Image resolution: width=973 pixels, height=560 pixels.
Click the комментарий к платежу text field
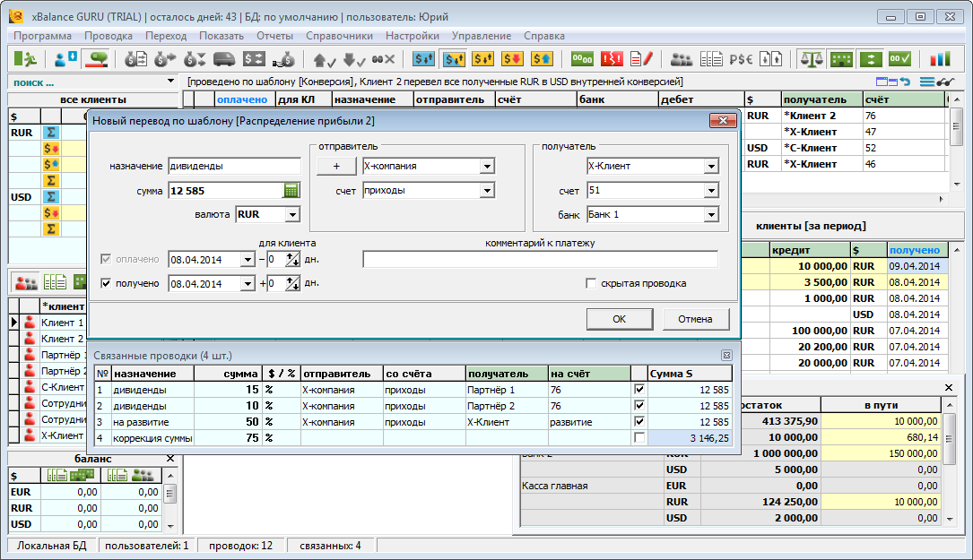pyautogui.click(x=540, y=260)
